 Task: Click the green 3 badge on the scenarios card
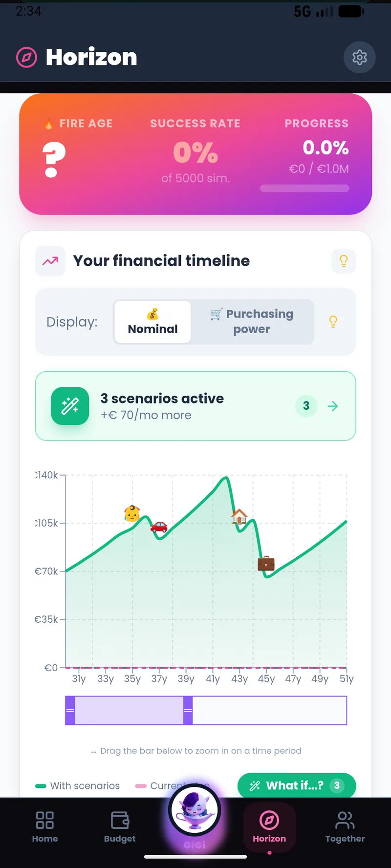click(306, 406)
